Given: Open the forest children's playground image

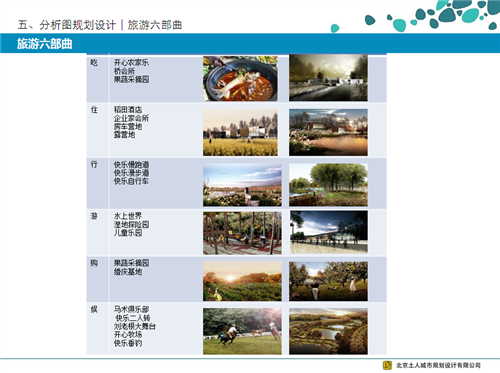Looking at the screenshot, I should coord(242,233).
